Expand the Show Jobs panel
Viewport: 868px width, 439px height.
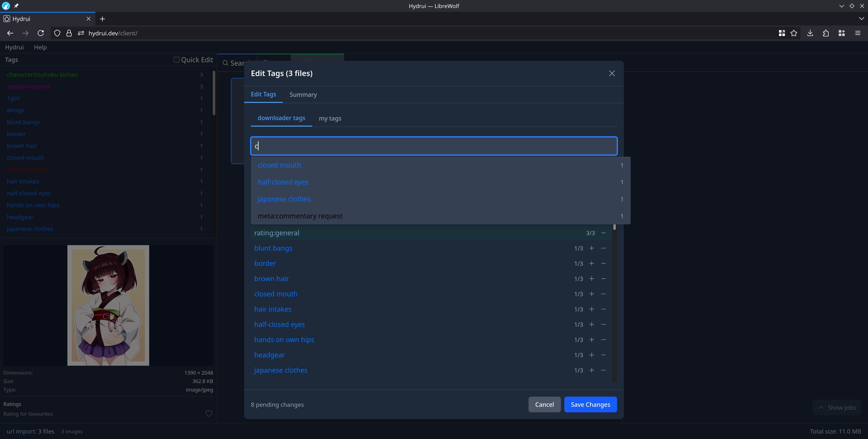(x=837, y=408)
